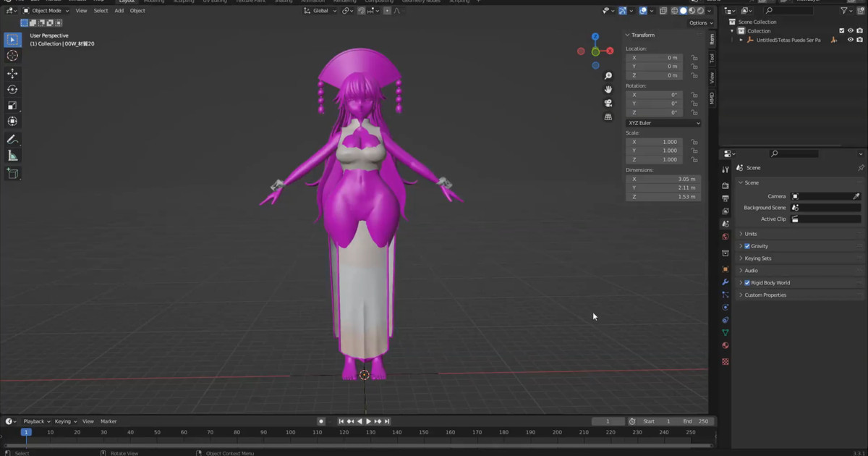
Task: Toggle the camera view icon
Action: click(608, 103)
